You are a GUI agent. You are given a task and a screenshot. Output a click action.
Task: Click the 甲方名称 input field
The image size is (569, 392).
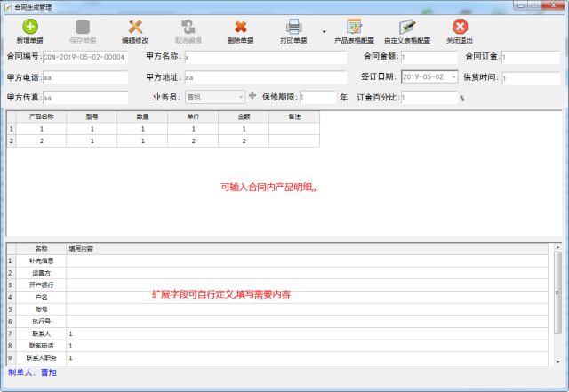coord(264,58)
